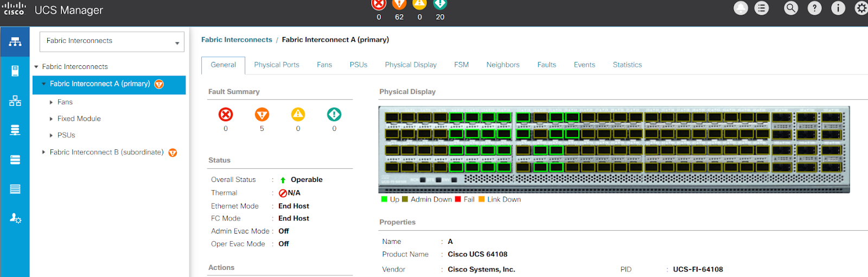
Task: Switch to the Events tab
Action: 584,65
